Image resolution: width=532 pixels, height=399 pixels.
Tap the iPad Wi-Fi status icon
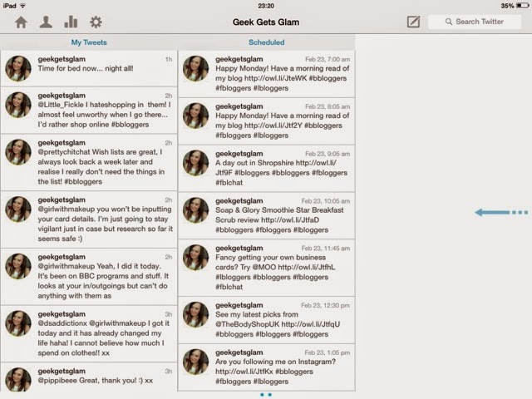22,6
